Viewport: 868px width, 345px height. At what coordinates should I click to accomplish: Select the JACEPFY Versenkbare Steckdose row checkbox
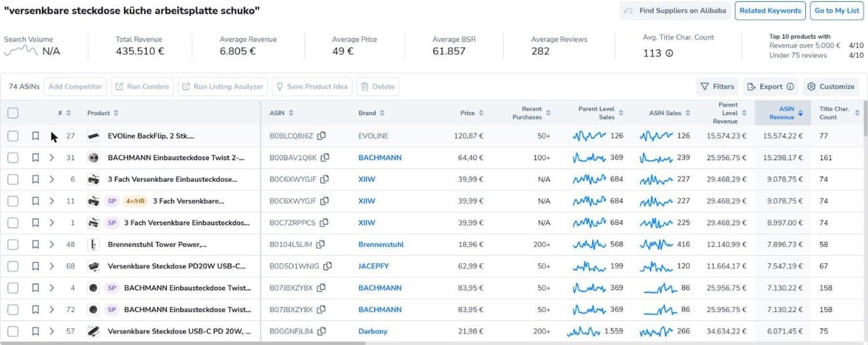pos(13,266)
